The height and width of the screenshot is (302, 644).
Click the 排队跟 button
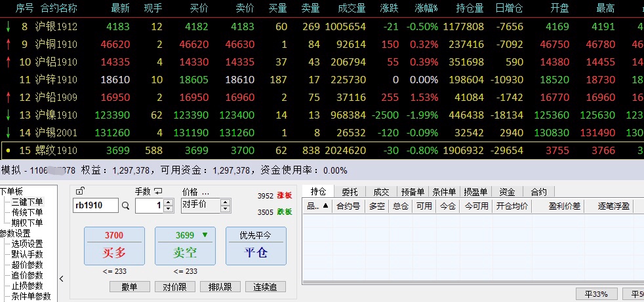click(x=220, y=287)
